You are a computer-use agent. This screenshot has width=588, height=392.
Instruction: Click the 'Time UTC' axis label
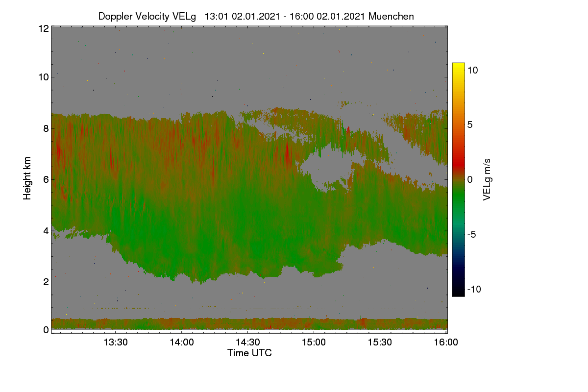click(249, 353)
